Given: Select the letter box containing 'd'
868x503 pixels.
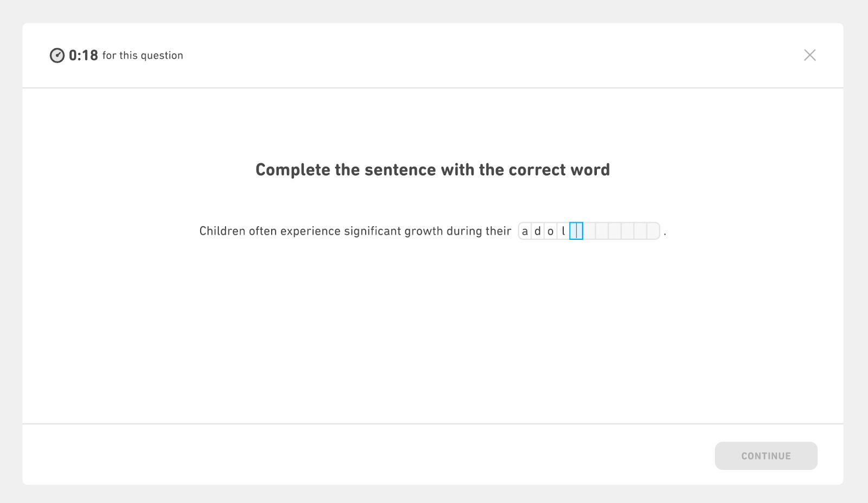Looking at the screenshot, I should (x=538, y=231).
